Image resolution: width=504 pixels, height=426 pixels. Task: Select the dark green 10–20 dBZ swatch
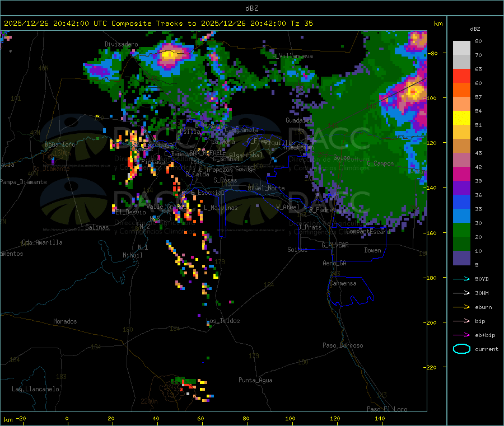461,244
